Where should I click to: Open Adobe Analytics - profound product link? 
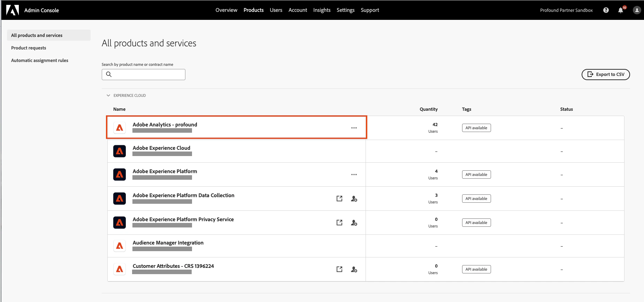pos(165,124)
